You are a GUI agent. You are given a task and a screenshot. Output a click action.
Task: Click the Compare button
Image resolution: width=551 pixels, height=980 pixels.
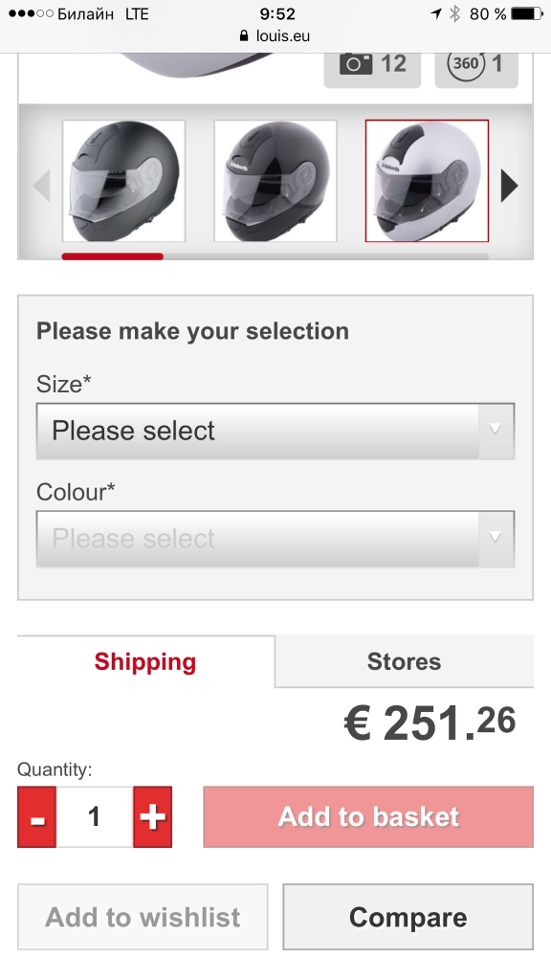pyautogui.click(x=408, y=917)
